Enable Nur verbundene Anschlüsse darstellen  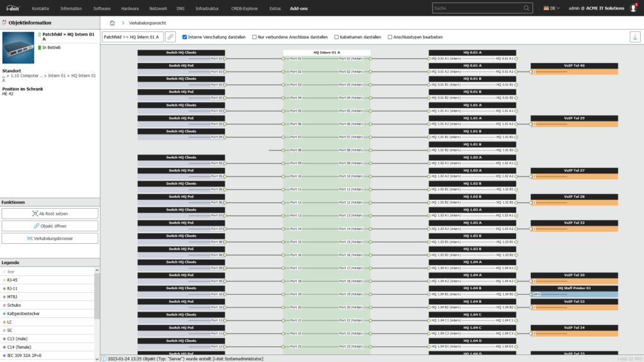[x=255, y=37]
